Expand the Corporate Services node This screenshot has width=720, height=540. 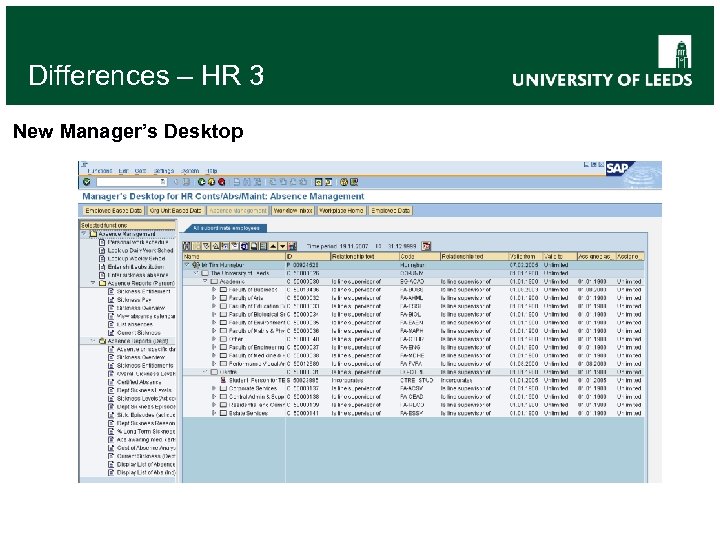214,388
